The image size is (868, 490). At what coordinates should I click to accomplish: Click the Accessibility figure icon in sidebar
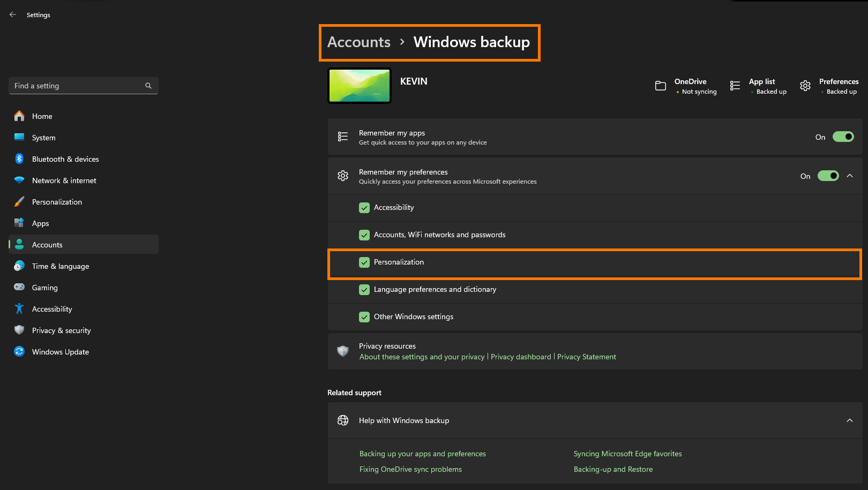(19, 308)
